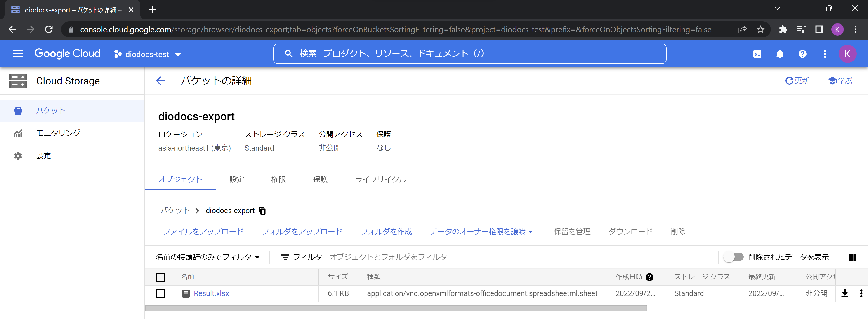Expand 名前の接頭辞のみでフィルタ dropdown
Image resolution: width=868 pixels, height=319 pixels.
point(208,257)
